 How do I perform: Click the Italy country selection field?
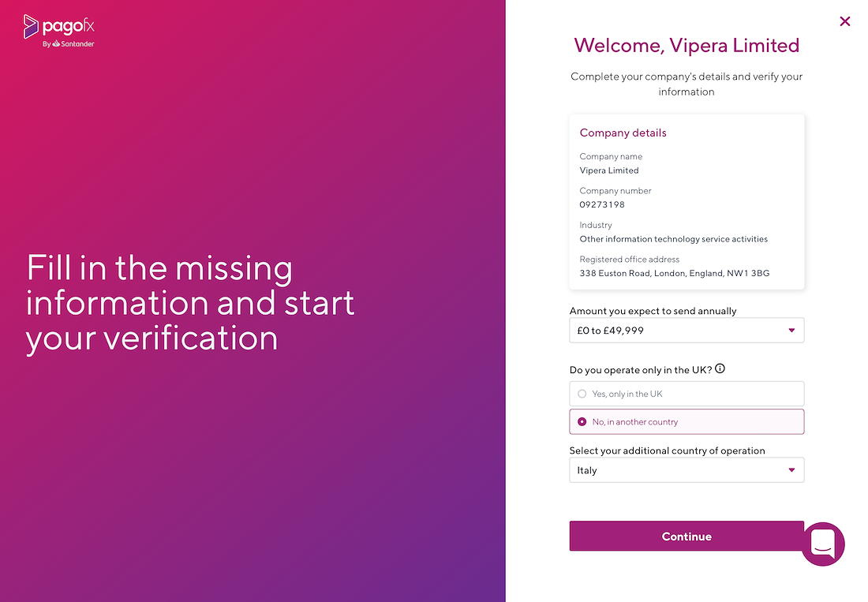(687, 470)
